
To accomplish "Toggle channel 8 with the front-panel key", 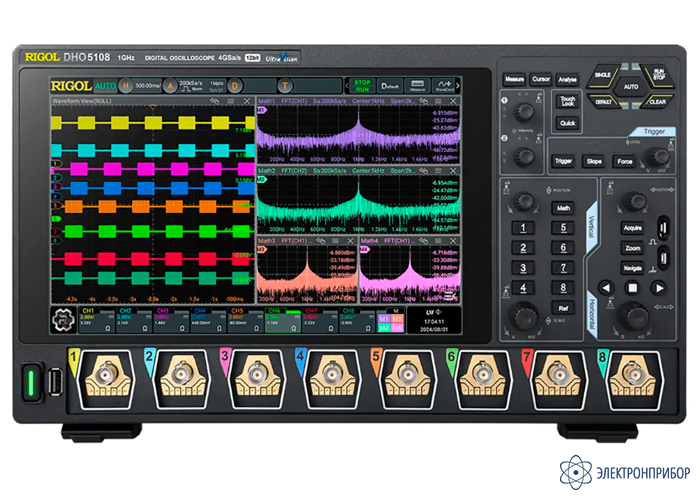I will [x=563, y=288].
